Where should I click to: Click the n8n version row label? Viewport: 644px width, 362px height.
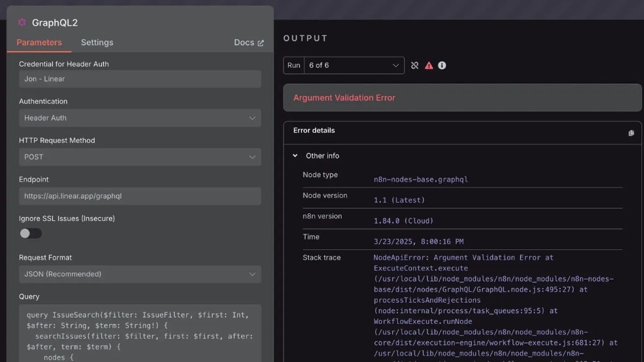[x=322, y=216]
